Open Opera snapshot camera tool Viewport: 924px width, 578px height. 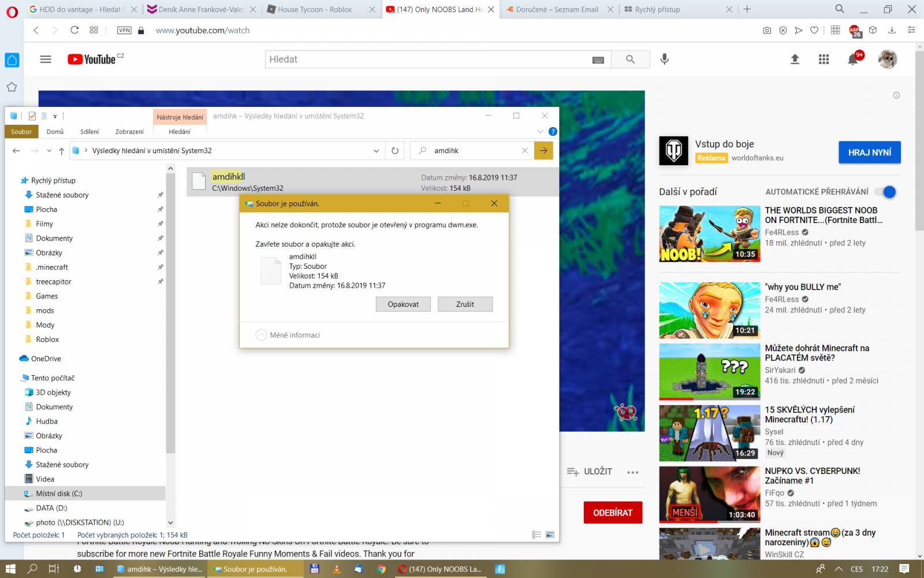767,30
